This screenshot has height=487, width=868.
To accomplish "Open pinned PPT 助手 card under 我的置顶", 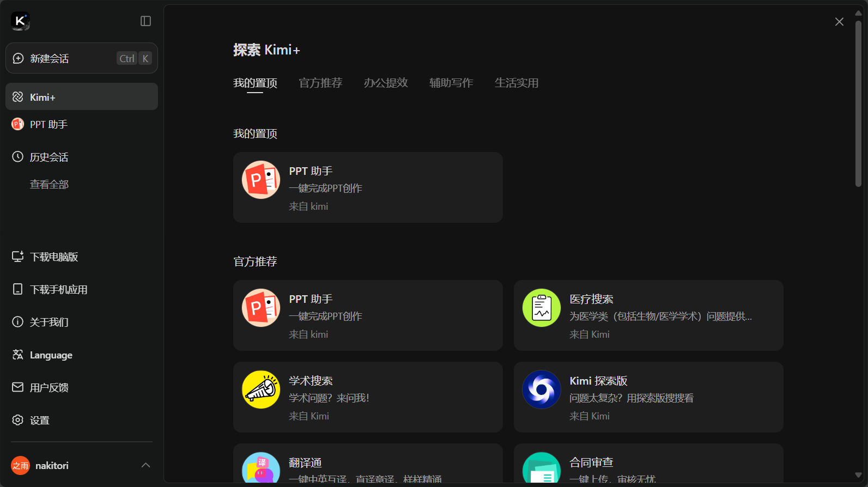I will (x=368, y=187).
